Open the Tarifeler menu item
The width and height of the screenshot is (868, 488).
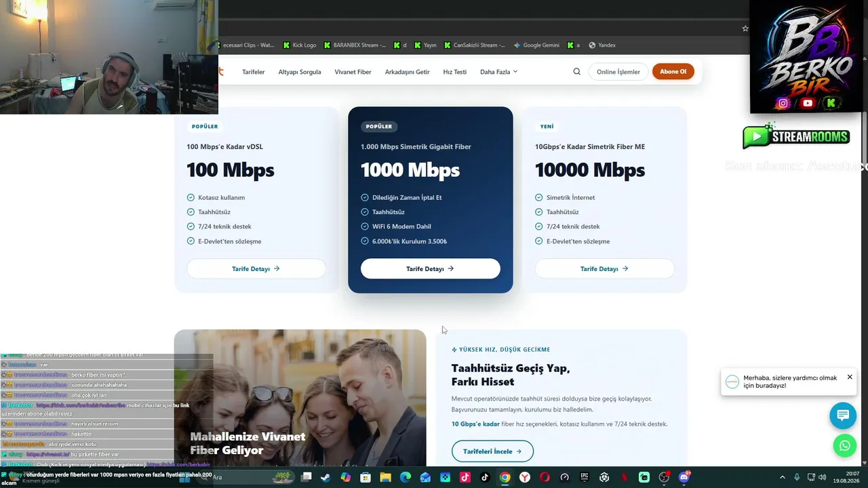coord(254,72)
